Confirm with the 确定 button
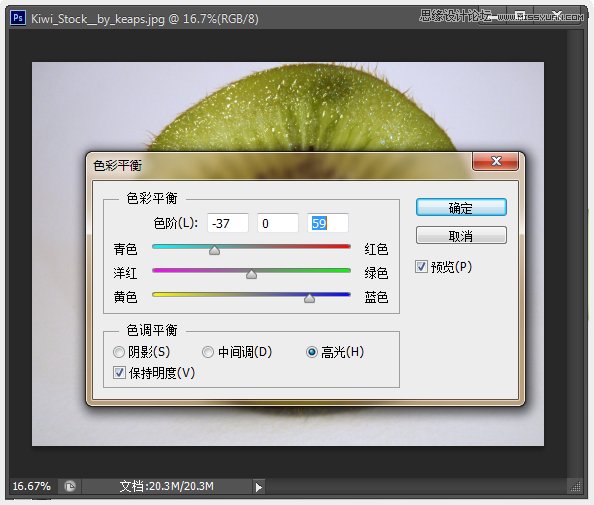This screenshot has height=505, width=594. [461, 208]
